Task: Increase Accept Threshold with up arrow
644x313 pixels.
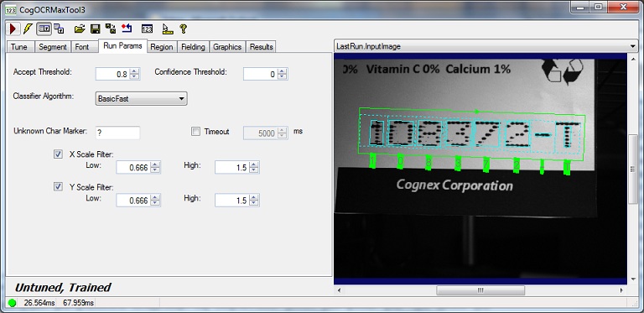Action: (134, 71)
